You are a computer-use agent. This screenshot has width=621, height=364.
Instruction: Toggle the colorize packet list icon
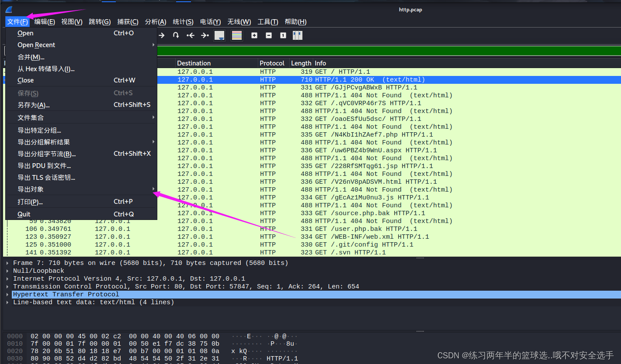pos(237,35)
